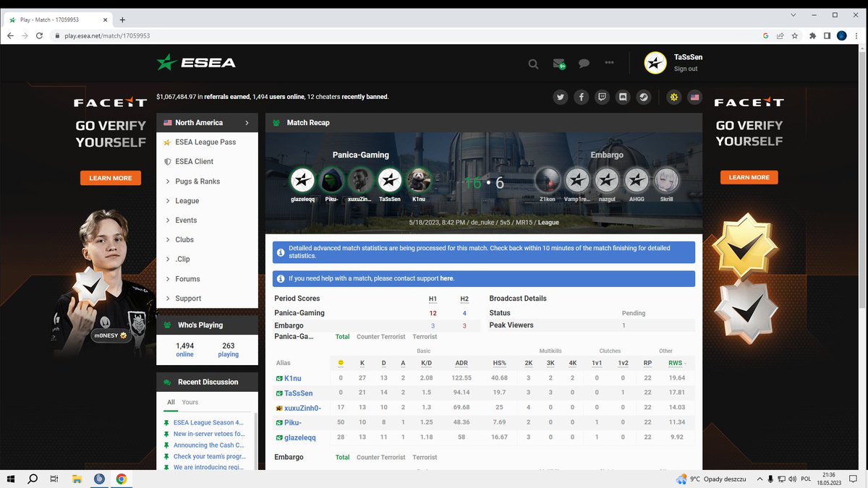Viewport: 868px width, 488px height.
Task: Bookmark this page with the star icon
Action: (x=795, y=35)
